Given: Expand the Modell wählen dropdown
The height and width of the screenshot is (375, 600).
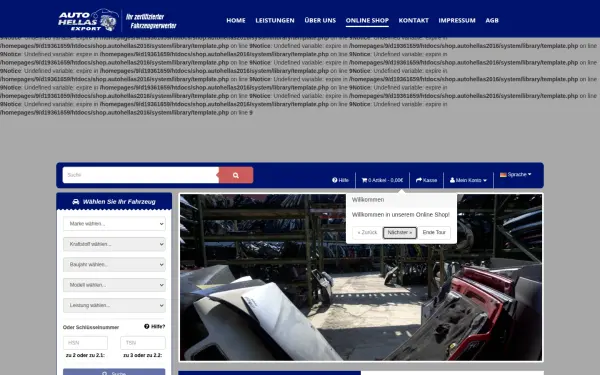Looking at the screenshot, I should point(114,285).
